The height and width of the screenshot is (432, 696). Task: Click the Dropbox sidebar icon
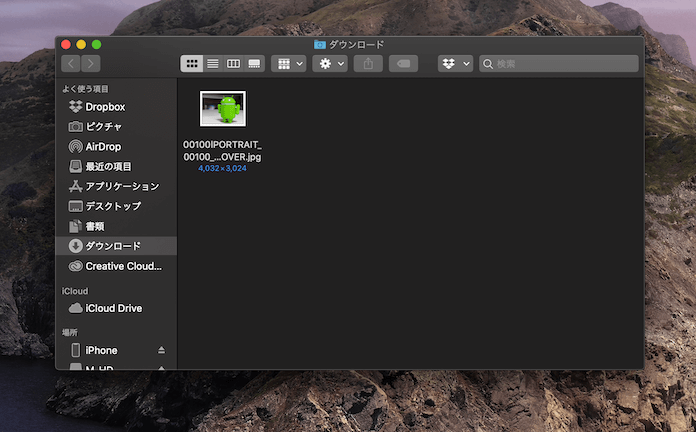click(x=75, y=107)
